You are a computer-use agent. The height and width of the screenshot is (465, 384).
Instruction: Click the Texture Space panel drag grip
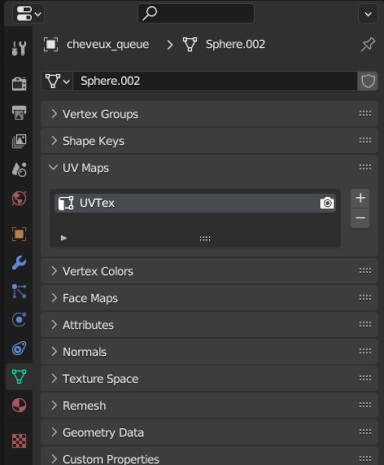[365, 378]
